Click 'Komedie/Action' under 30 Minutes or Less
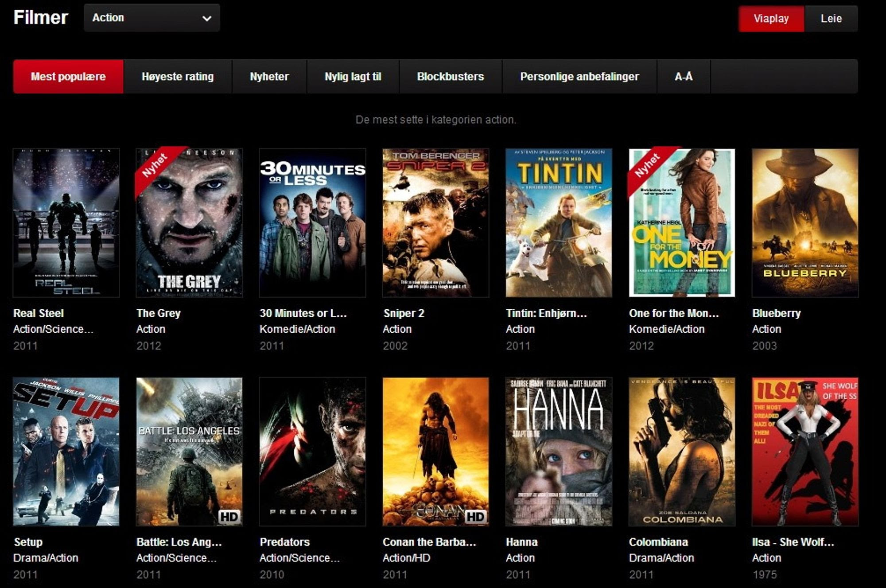This screenshot has height=588, width=886. [297, 329]
